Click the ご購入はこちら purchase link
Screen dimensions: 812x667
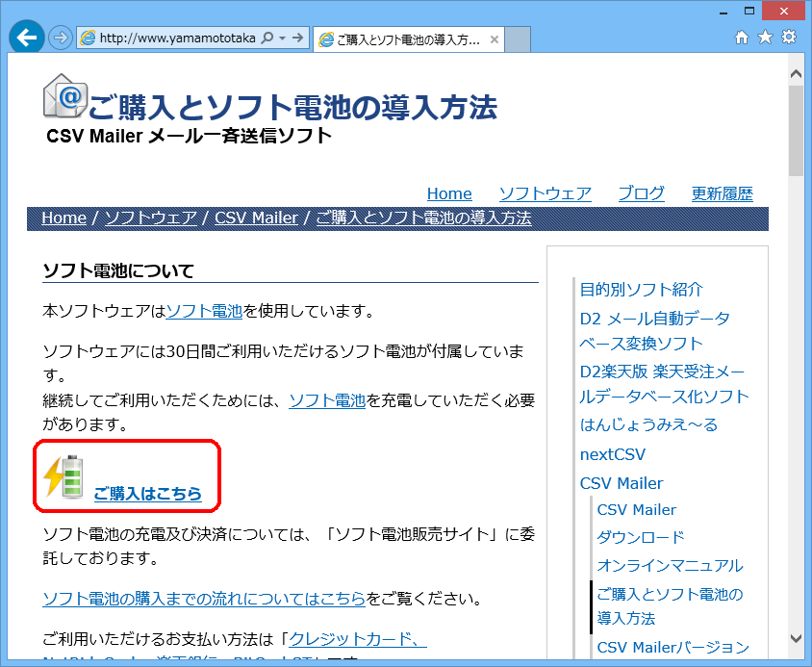(147, 494)
